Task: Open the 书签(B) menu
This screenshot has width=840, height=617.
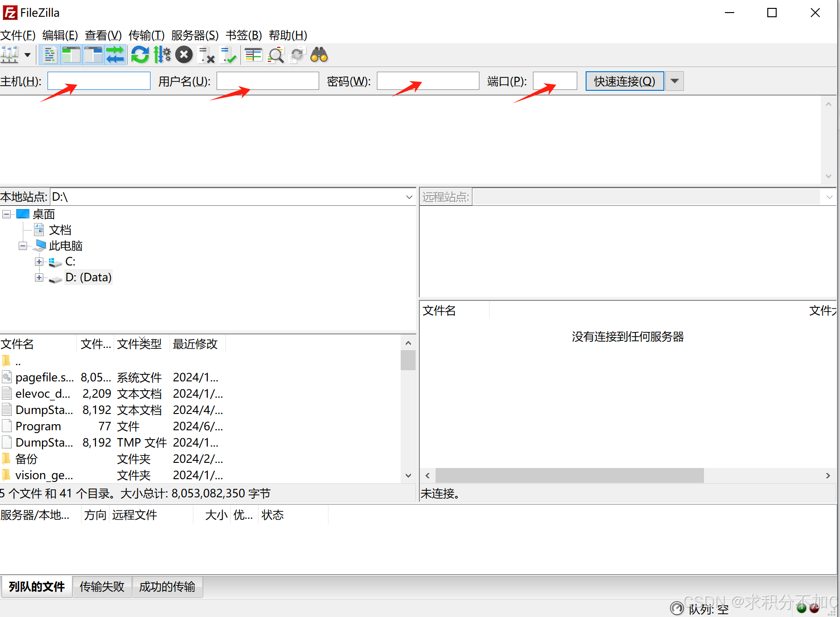Action: tap(244, 35)
